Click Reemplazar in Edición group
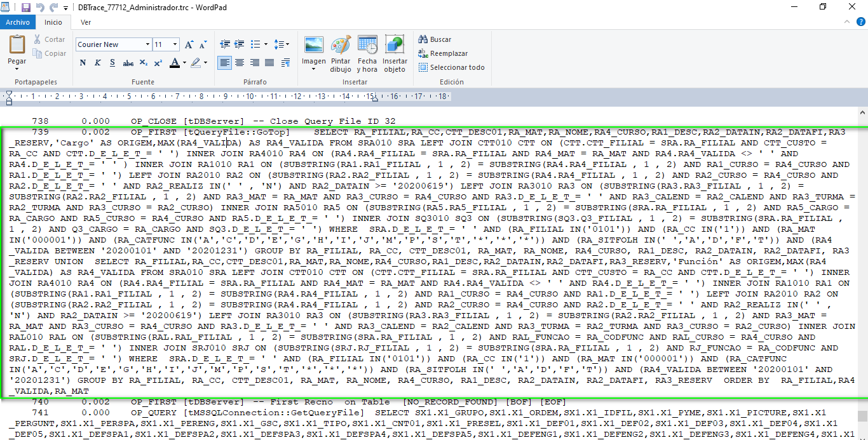The image size is (868, 440). click(444, 53)
